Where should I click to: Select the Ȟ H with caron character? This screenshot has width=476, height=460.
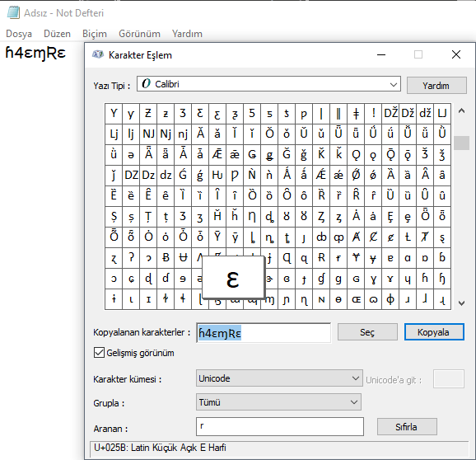tap(217, 217)
